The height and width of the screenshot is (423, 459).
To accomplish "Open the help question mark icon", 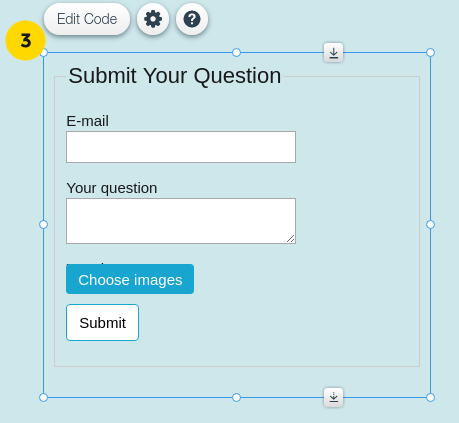I will (192, 19).
